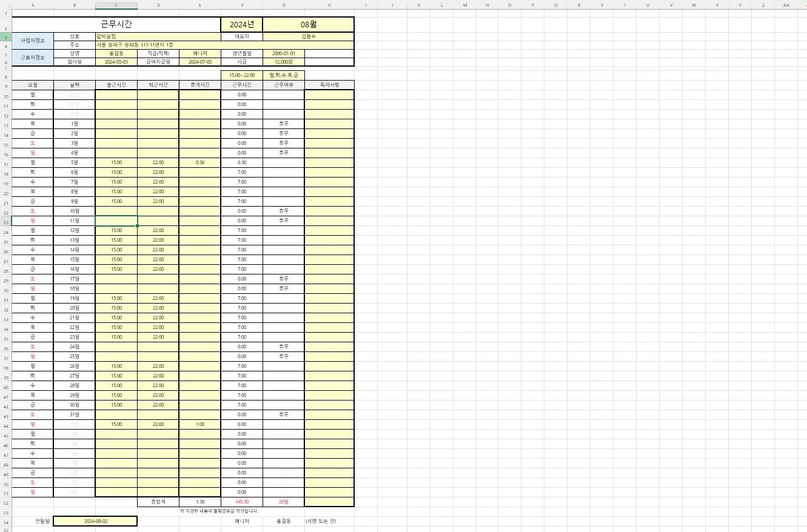Click the 날짜 table header
Image resolution: width=807 pixels, height=532 pixels.
pos(75,85)
